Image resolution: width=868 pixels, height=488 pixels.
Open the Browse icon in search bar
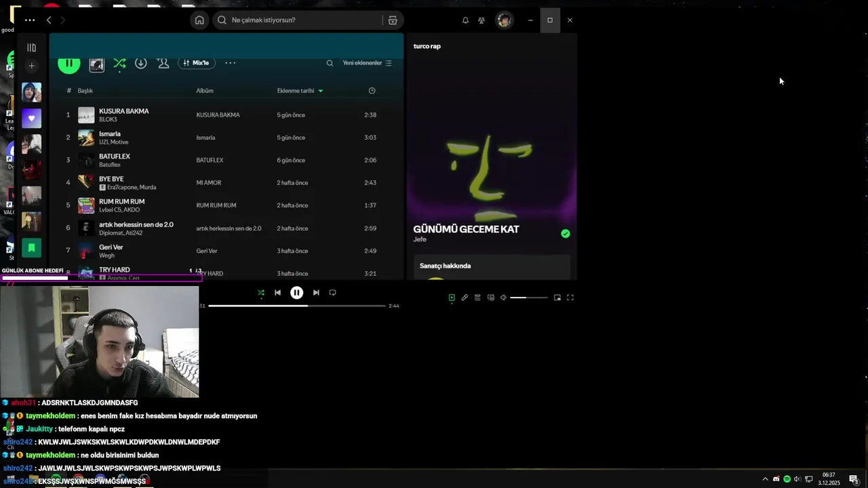[x=393, y=20]
